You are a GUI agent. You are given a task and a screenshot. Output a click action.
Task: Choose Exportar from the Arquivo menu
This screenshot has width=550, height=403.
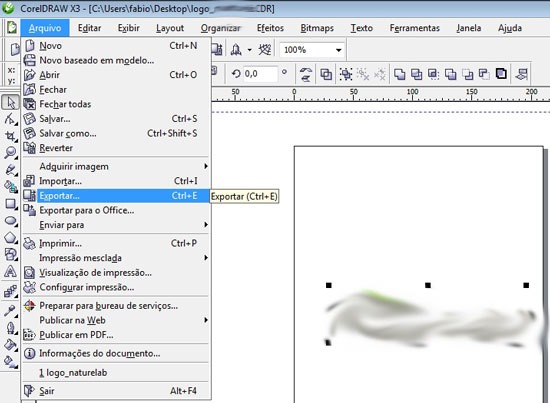(116, 196)
